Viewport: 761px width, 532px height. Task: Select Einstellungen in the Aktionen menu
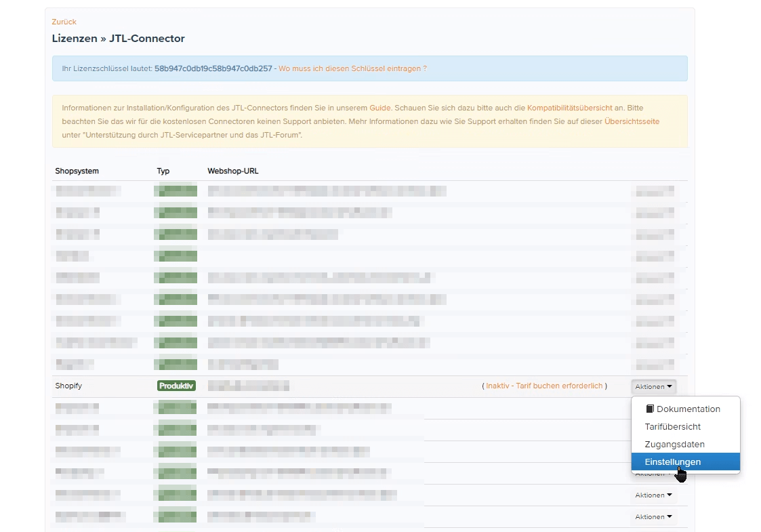click(x=685, y=462)
